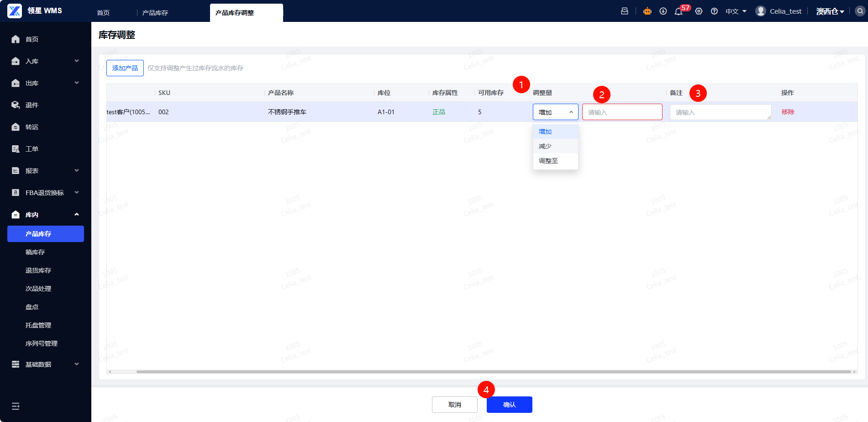868x422 pixels.
Task: Click the 入库 sidebar icon
Action: [16, 61]
